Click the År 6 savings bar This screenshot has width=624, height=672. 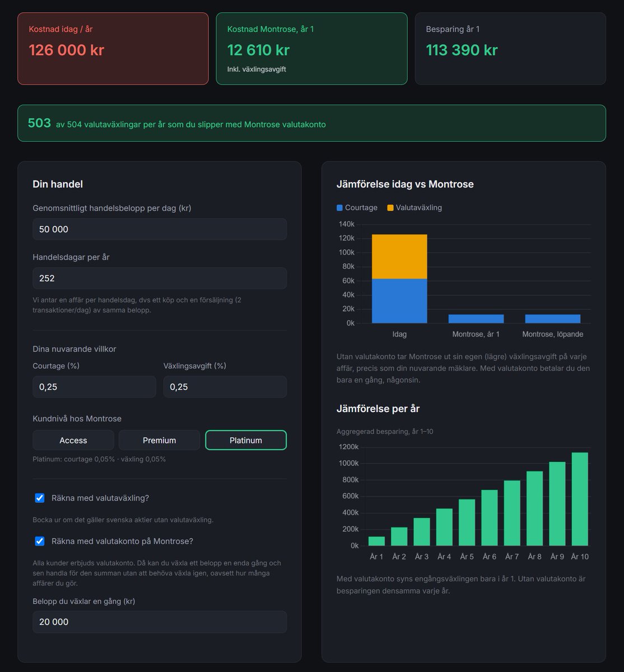coord(490,518)
